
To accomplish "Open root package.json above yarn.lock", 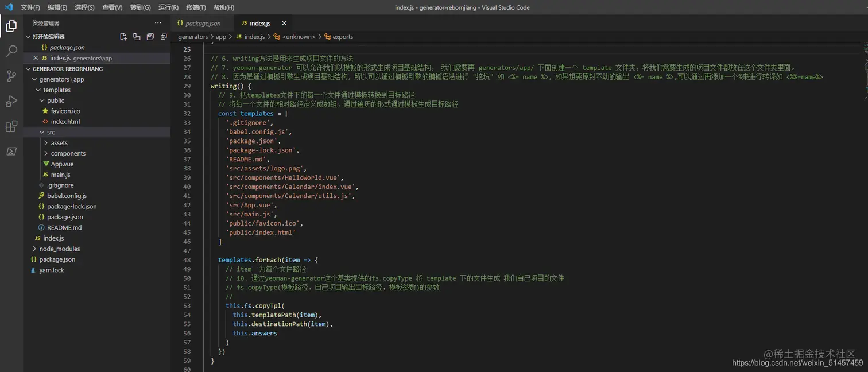I will [57, 259].
